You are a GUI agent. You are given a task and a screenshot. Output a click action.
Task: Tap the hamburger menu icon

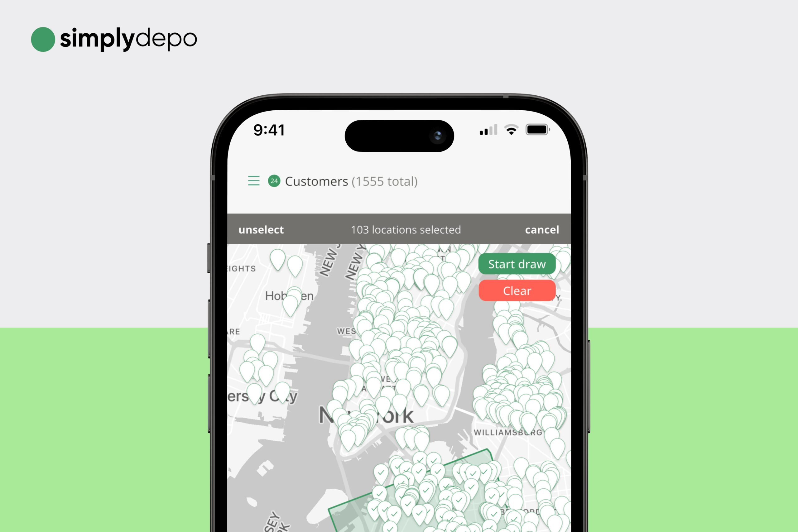coord(250,181)
